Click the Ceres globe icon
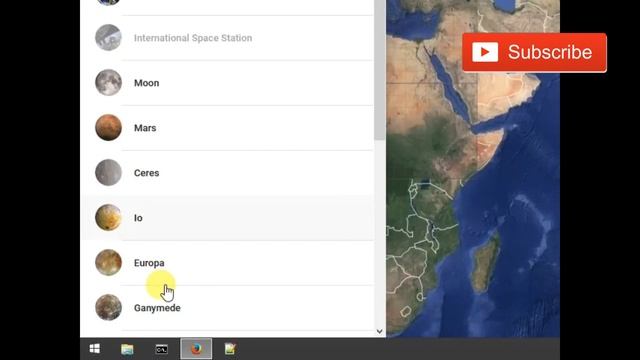640x360 pixels. 108,172
